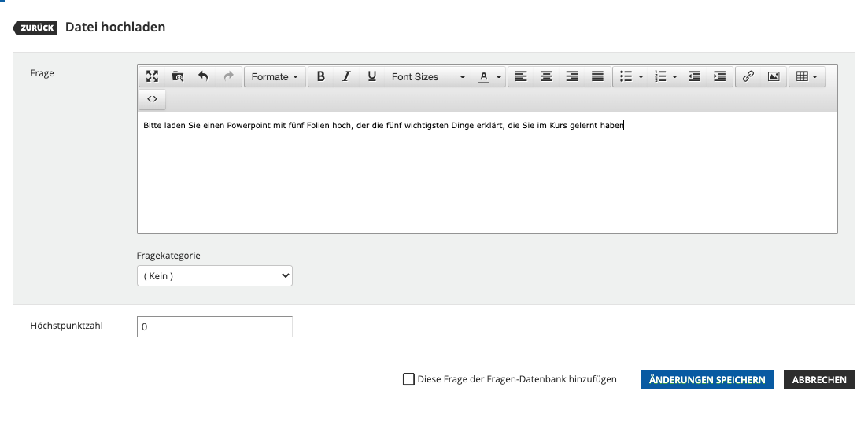868x435 pixels.
Task: Enable adding question to Fragen-Datenbank
Action: tap(408, 379)
